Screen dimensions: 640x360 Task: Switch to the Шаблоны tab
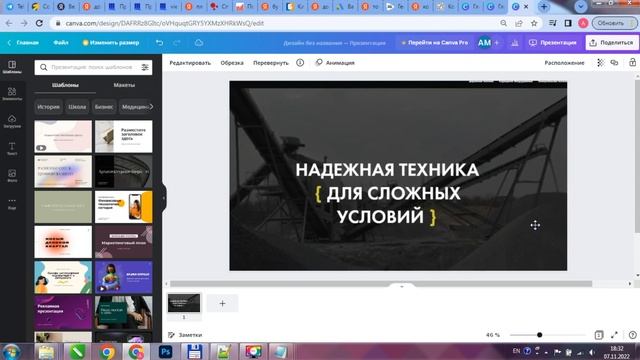(x=65, y=85)
